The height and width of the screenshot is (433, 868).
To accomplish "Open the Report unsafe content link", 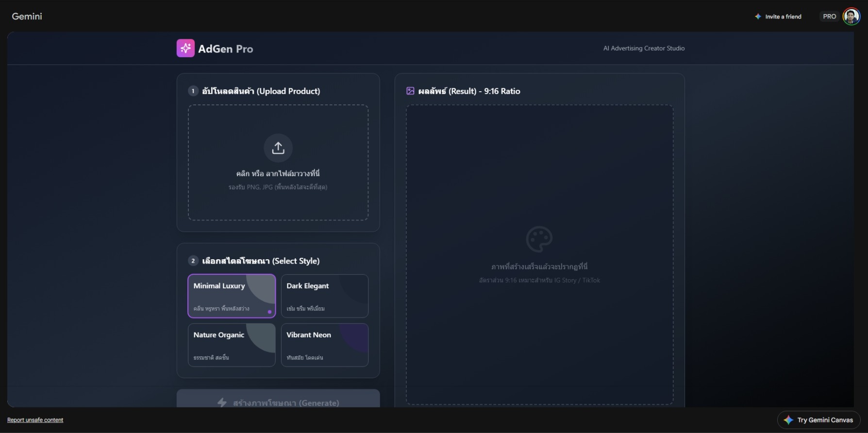I will tap(35, 420).
